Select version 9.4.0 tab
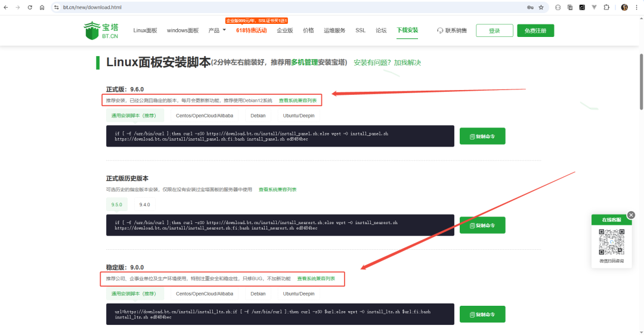This screenshot has width=644, height=335. click(x=144, y=204)
